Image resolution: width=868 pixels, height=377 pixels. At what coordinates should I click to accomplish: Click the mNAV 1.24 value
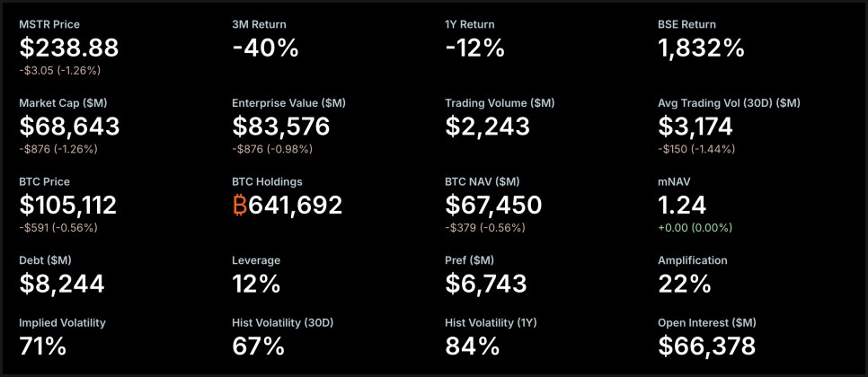pos(682,206)
